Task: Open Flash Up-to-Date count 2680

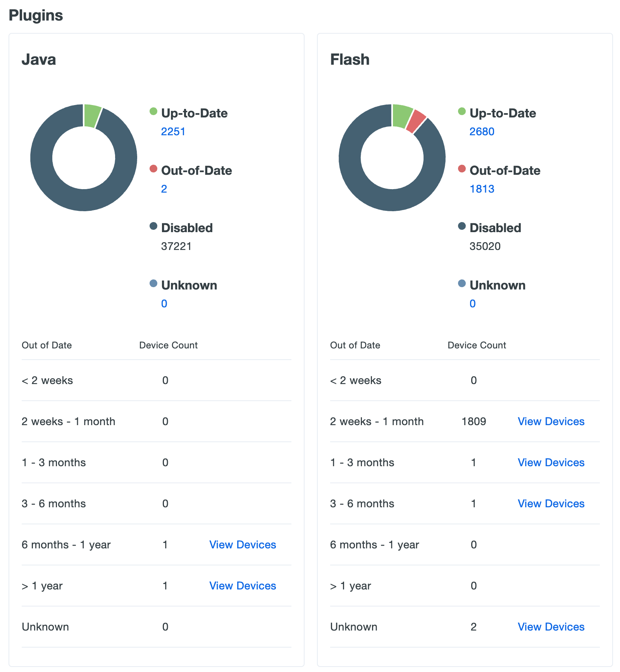Action: 482,132
